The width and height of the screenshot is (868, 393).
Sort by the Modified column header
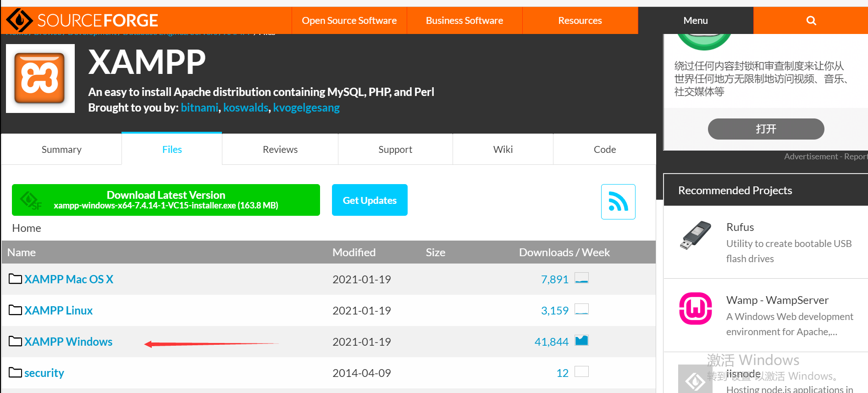[x=354, y=252]
